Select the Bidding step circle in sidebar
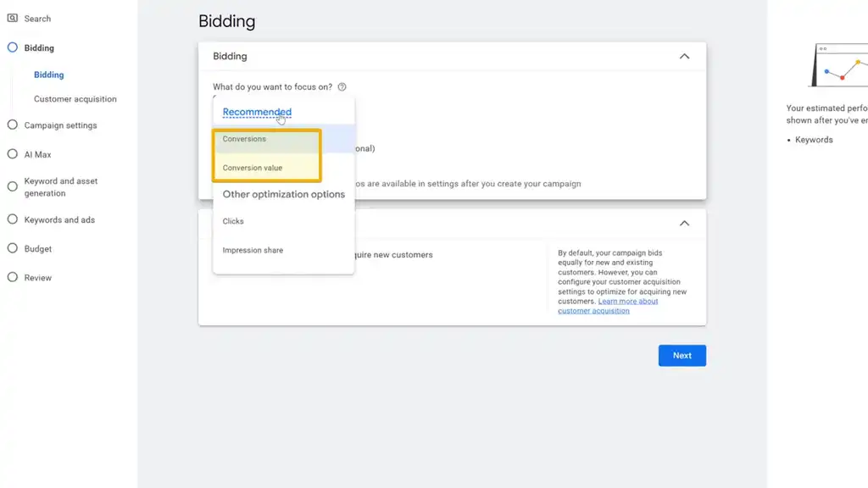Viewport: 868px width, 488px height. pos(12,47)
